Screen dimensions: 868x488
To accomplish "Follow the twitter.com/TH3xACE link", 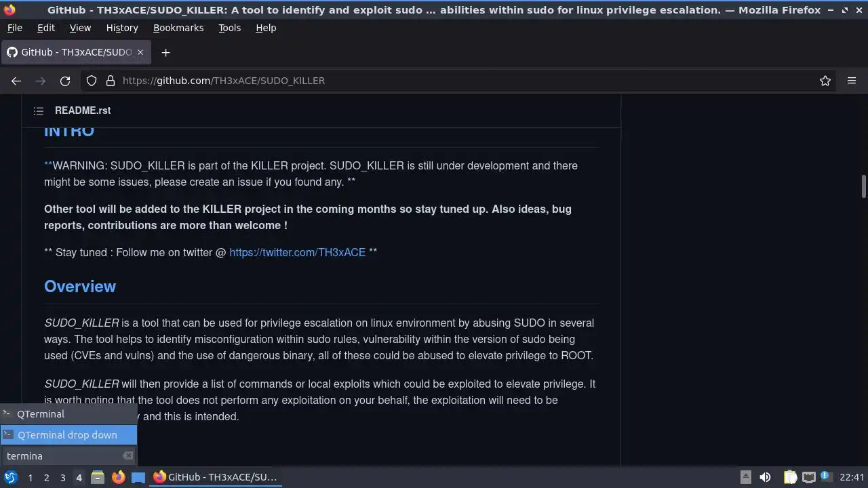I will [297, 252].
